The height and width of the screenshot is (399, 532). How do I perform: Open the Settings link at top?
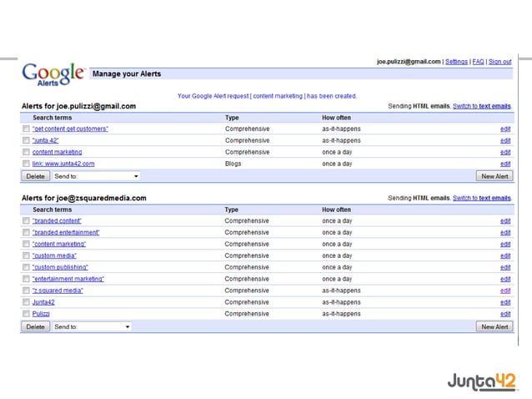(456, 62)
